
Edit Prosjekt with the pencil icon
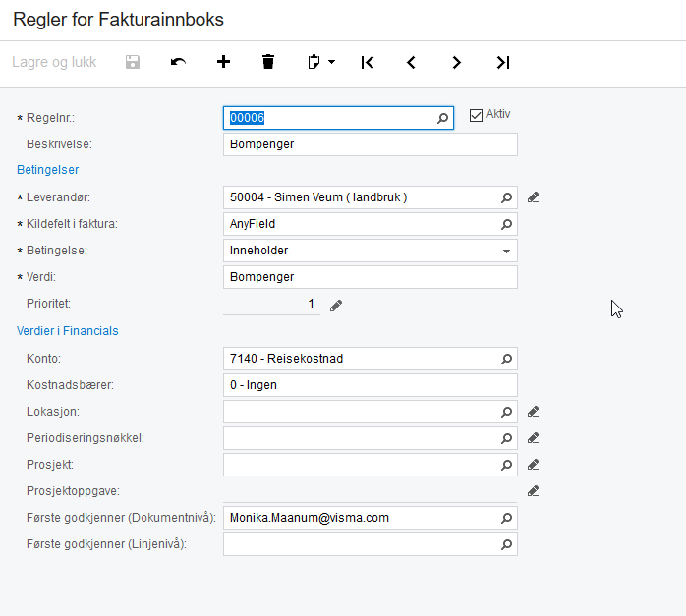(x=533, y=465)
